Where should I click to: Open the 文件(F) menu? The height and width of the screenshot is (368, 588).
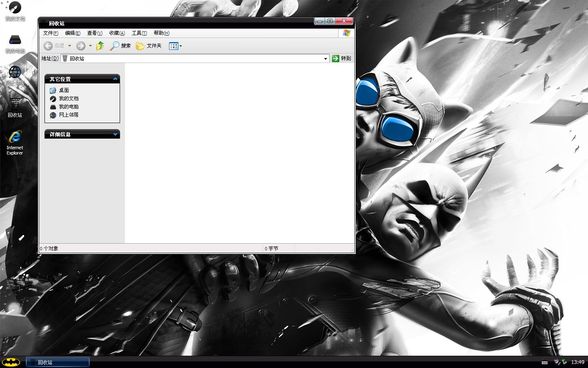(x=51, y=33)
